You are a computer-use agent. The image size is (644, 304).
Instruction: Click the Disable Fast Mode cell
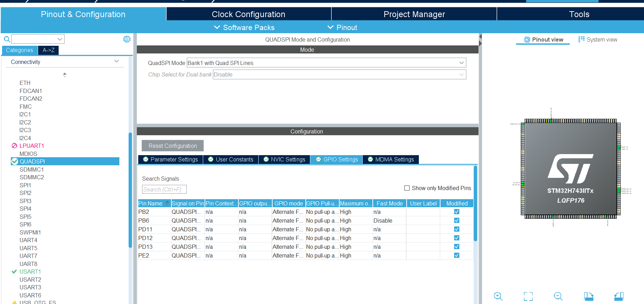pos(389,220)
